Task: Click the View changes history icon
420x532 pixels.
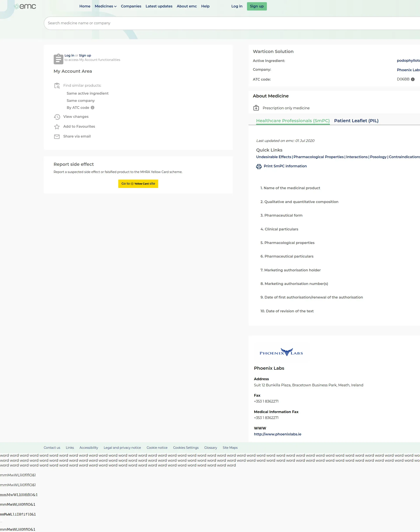Action: tap(57, 117)
